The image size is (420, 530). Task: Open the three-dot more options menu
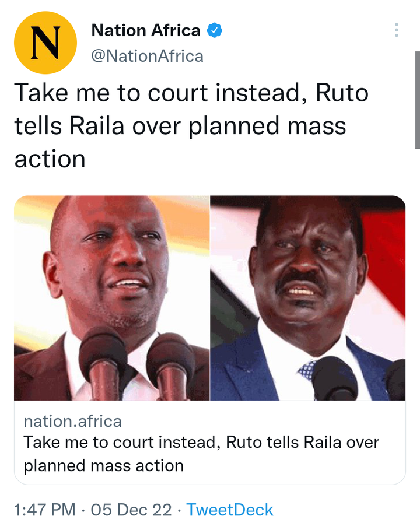pyautogui.click(x=396, y=30)
